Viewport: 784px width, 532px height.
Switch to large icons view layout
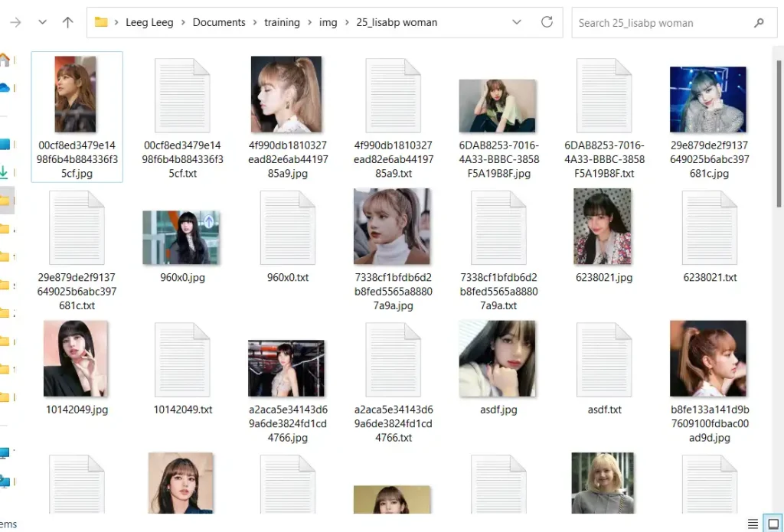[773, 524]
